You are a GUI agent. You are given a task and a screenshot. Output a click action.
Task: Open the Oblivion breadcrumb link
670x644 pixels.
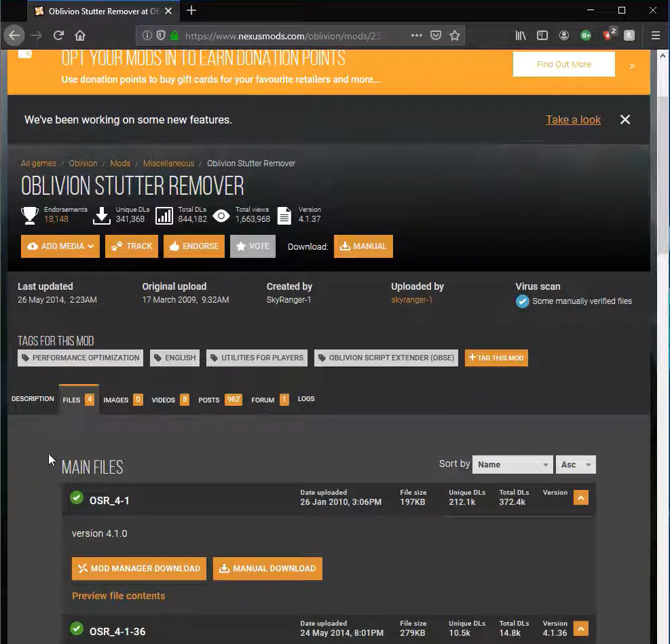(83, 163)
